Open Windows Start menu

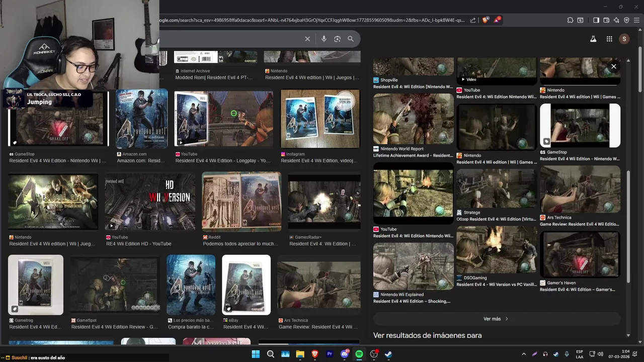(x=256, y=354)
